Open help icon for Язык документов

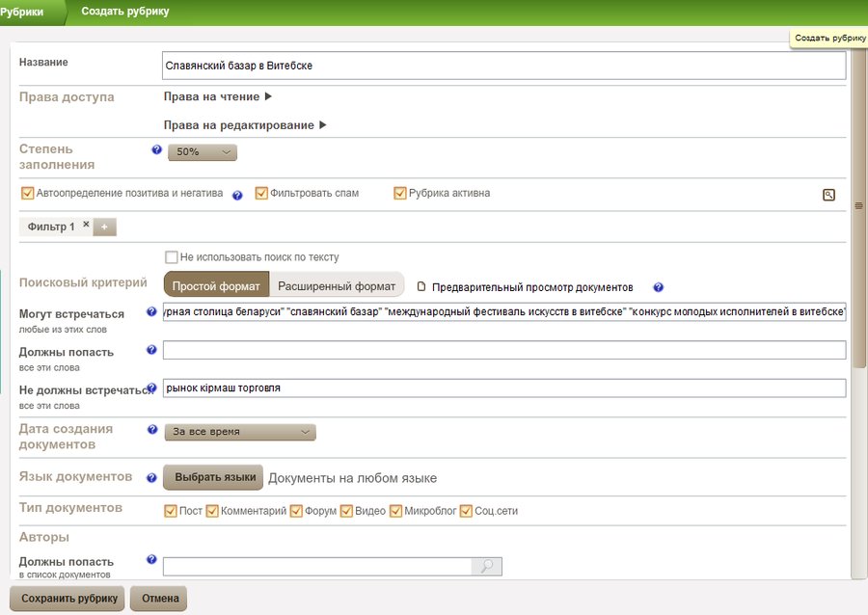[x=151, y=478]
